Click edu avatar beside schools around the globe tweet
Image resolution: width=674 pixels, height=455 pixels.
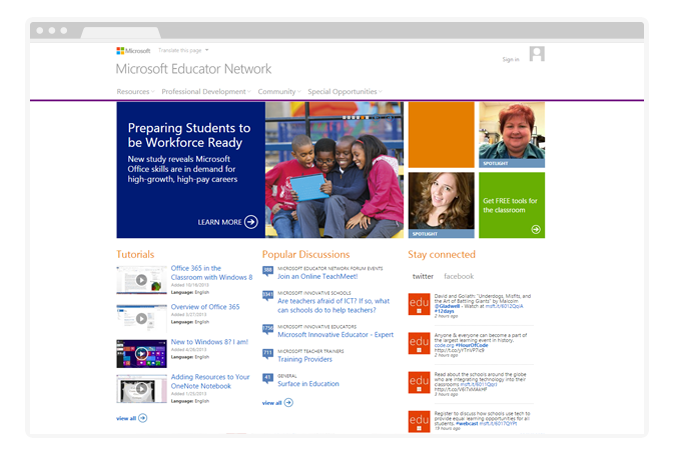point(419,382)
